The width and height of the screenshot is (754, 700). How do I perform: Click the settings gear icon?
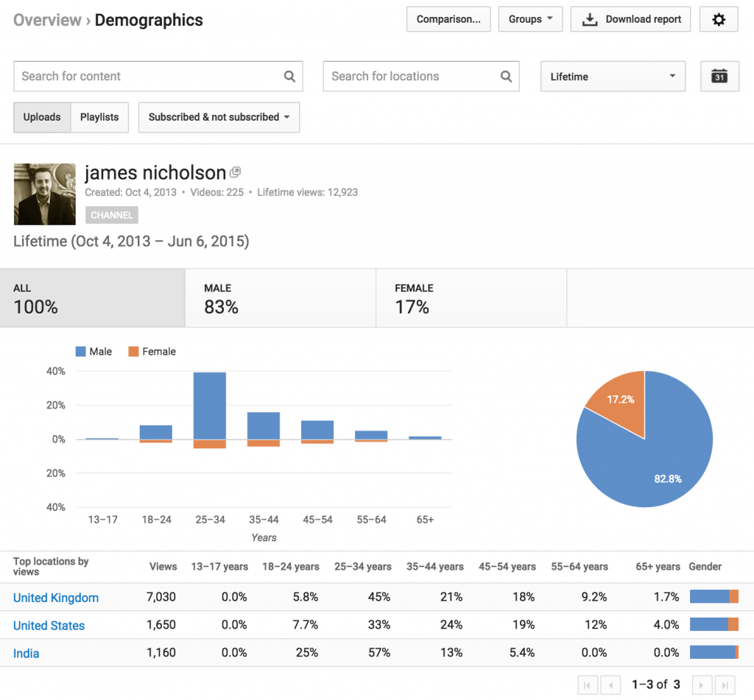point(719,20)
